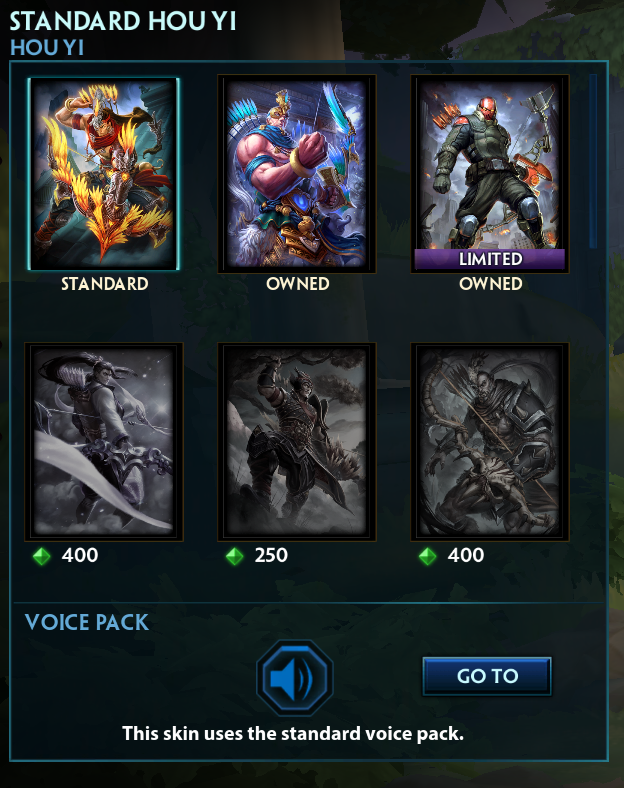Screen dimensions: 624x788
Task: Click green gem icon beside 250 price
Action: [x=235, y=556]
